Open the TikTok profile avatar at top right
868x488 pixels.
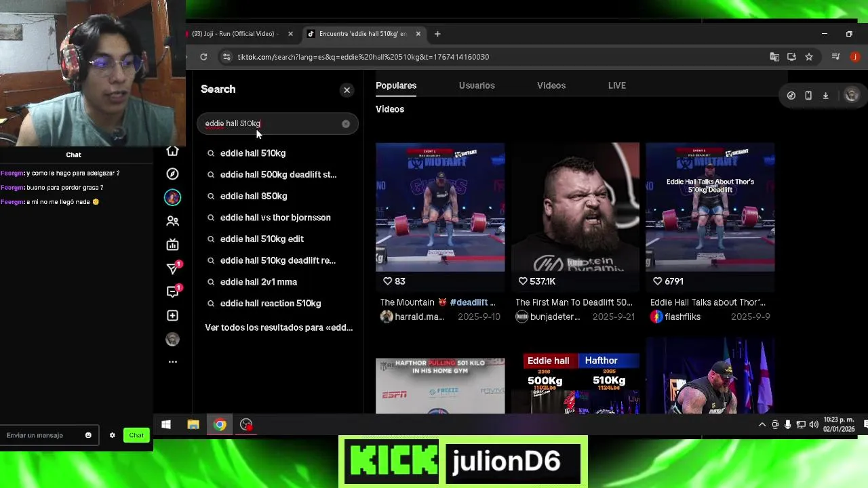[x=852, y=96]
